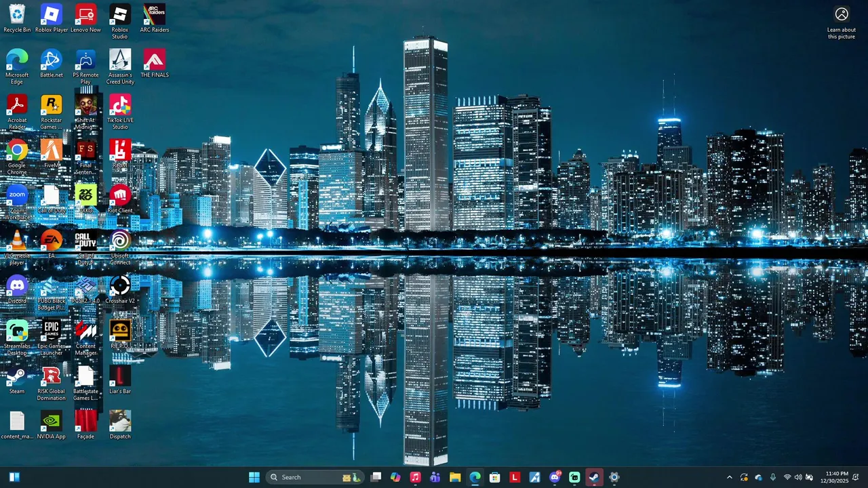Select the 2XKO desktop icon
Screen dimensions: 868x488
tap(85, 199)
